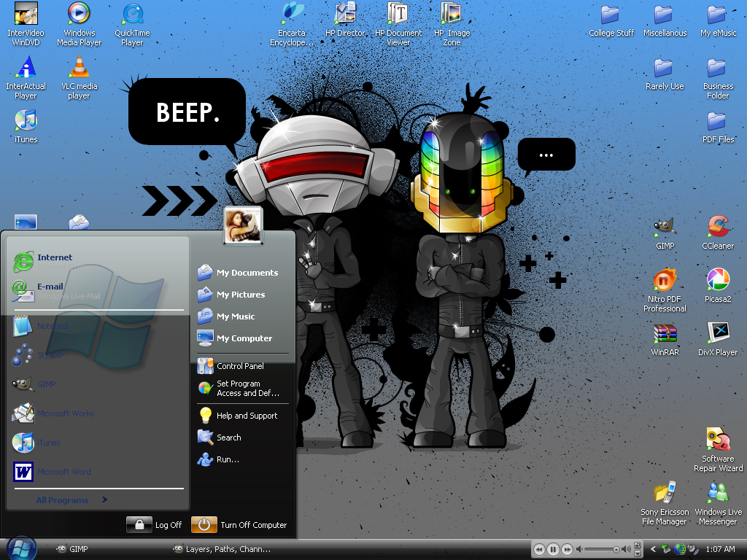Select My Music in the Start menu
Screen dimensions: 747x560
point(242,316)
